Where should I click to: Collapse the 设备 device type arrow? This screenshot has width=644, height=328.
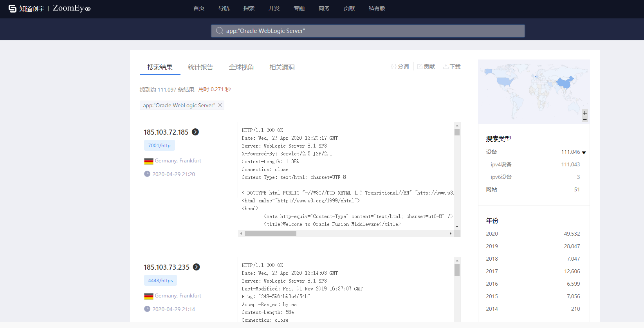(x=584, y=153)
